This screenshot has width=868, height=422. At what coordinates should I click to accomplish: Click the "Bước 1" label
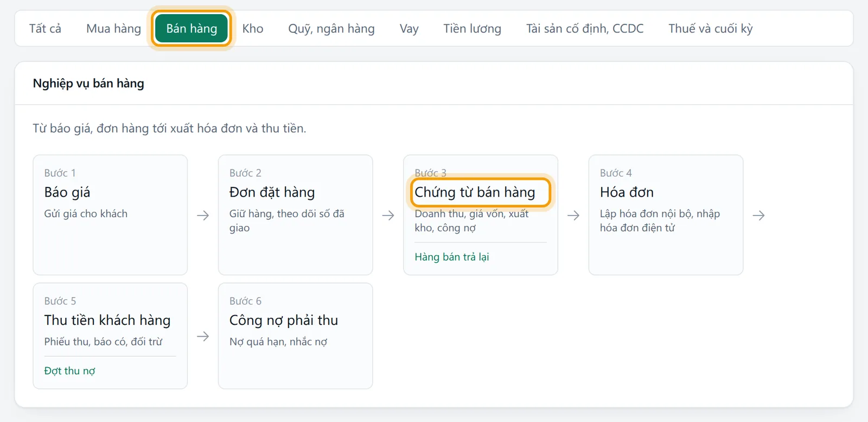click(60, 173)
